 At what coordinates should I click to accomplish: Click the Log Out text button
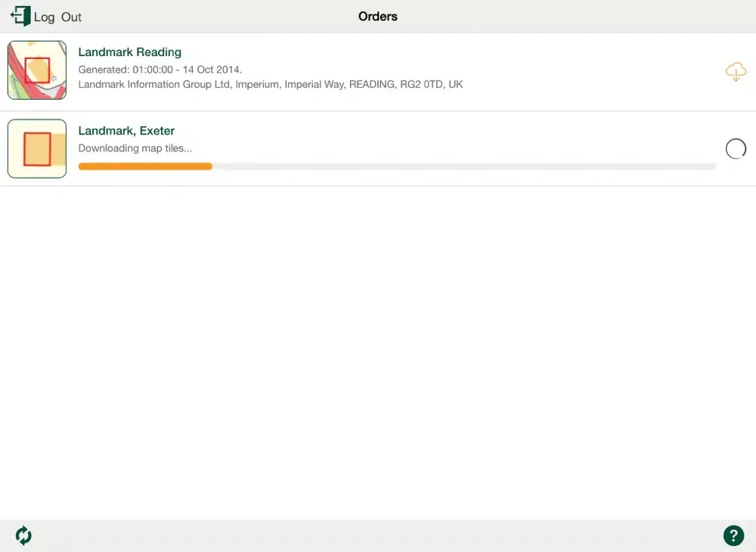click(x=57, y=17)
